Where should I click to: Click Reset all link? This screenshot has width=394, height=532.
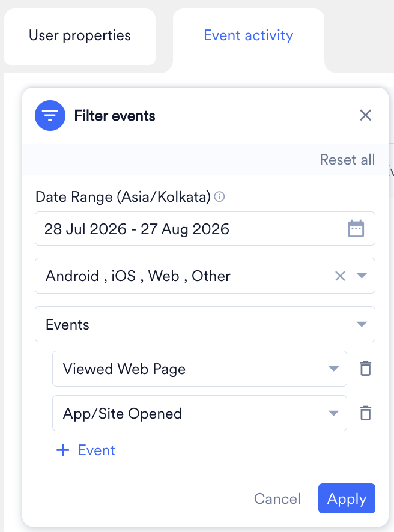pyautogui.click(x=347, y=160)
